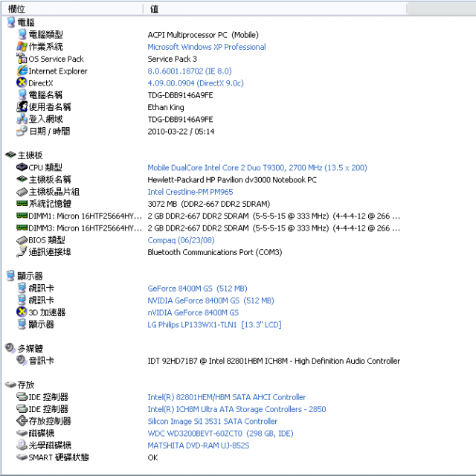Click the DIMM3 memory module icon
This screenshot has width=476, height=476.
click(x=22, y=228)
